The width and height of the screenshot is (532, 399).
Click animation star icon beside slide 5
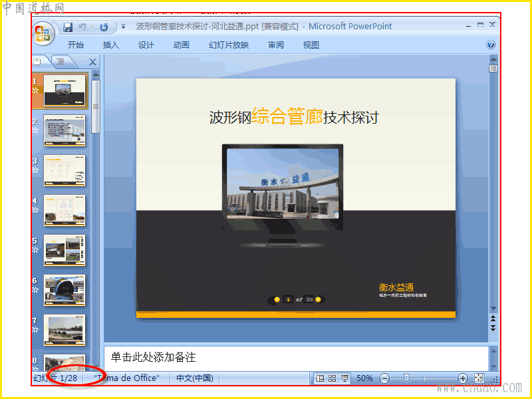pyautogui.click(x=35, y=250)
